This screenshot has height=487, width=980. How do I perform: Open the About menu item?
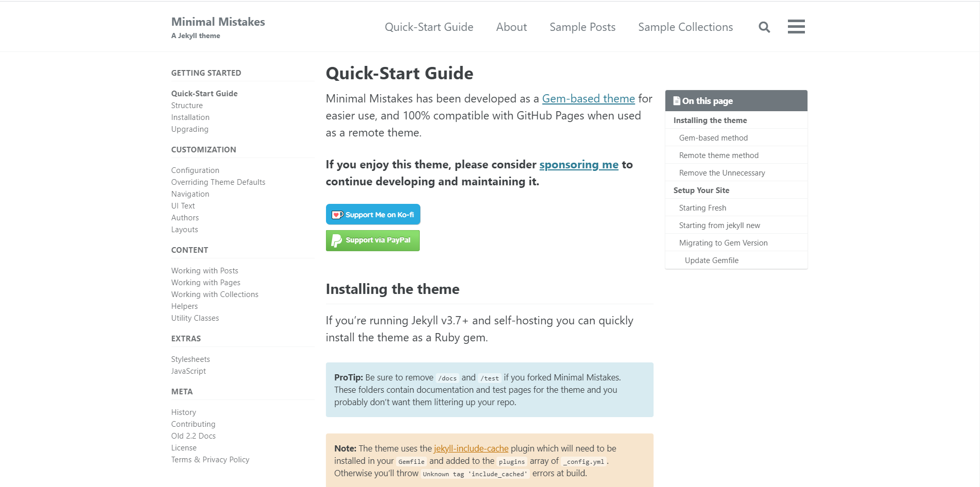pos(511,27)
